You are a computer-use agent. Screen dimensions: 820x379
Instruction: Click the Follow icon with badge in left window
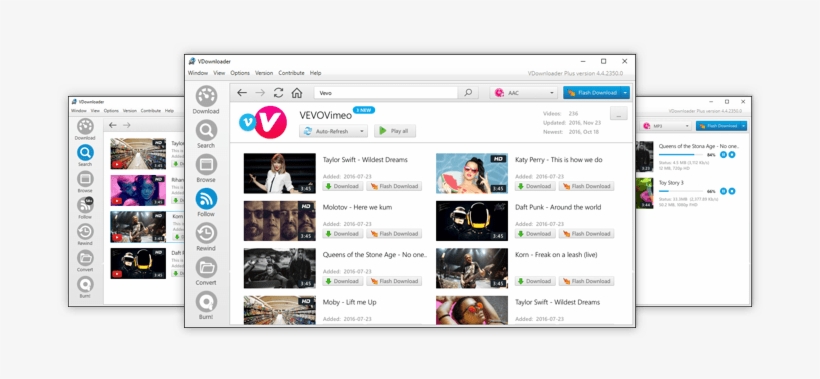[85, 205]
